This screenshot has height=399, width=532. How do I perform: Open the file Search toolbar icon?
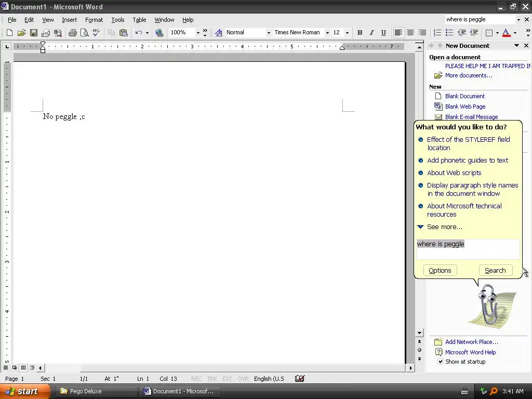click(x=58, y=33)
